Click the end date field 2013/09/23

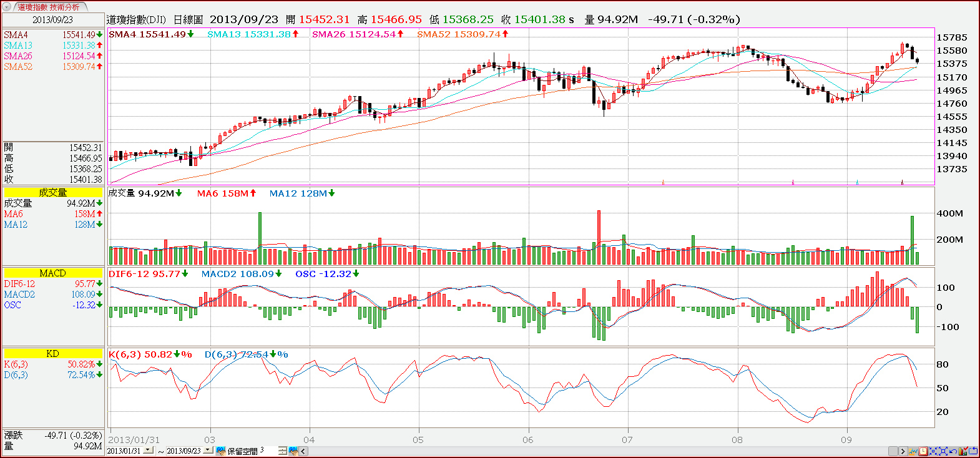(184, 451)
